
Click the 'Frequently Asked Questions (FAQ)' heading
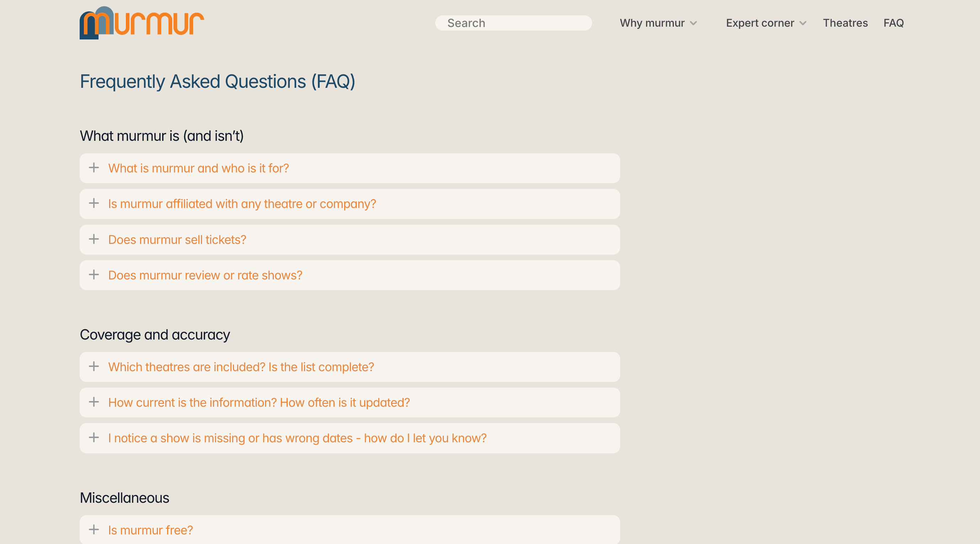217,82
